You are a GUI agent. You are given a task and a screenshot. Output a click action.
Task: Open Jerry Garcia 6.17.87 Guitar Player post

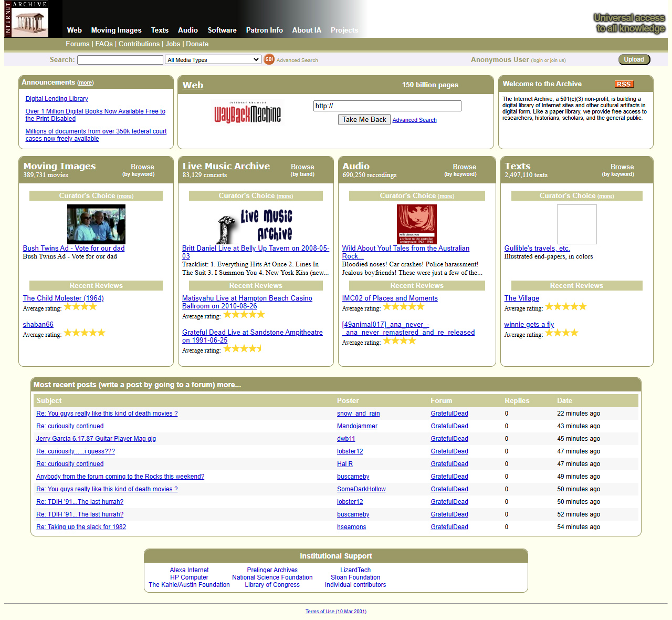[x=96, y=439]
